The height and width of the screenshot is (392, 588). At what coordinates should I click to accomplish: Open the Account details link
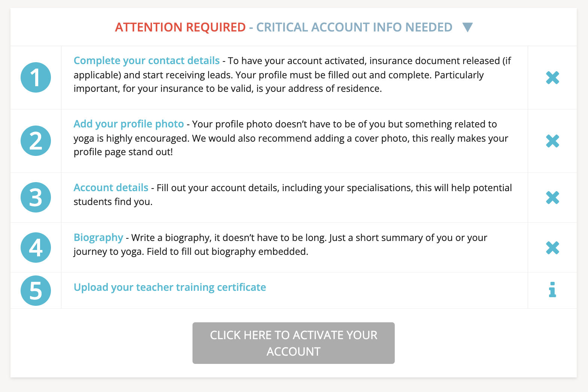(x=110, y=187)
